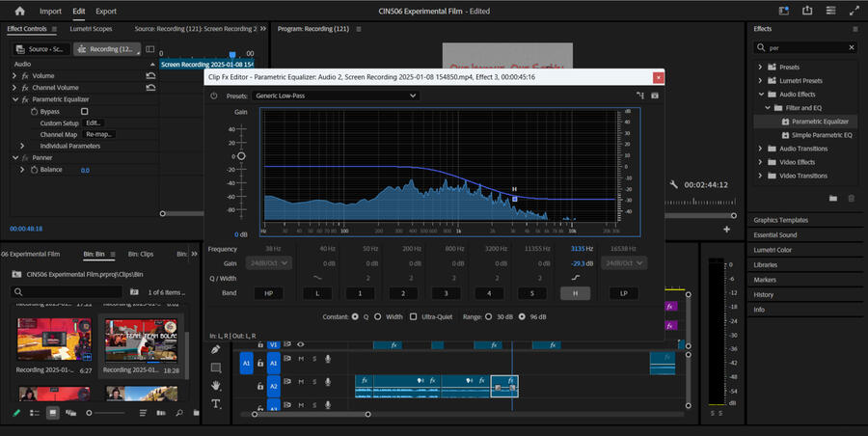Image resolution: width=868 pixels, height=436 pixels.
Task: Click the Edit button for Custom Setup
Action: tap(94, 123)
